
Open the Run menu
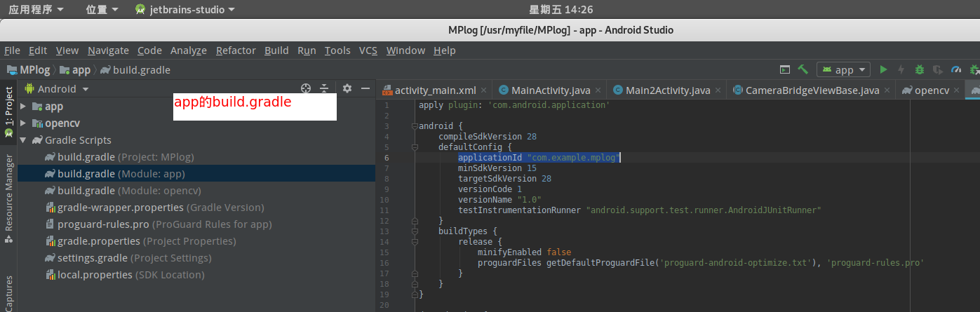click(307, 50)
